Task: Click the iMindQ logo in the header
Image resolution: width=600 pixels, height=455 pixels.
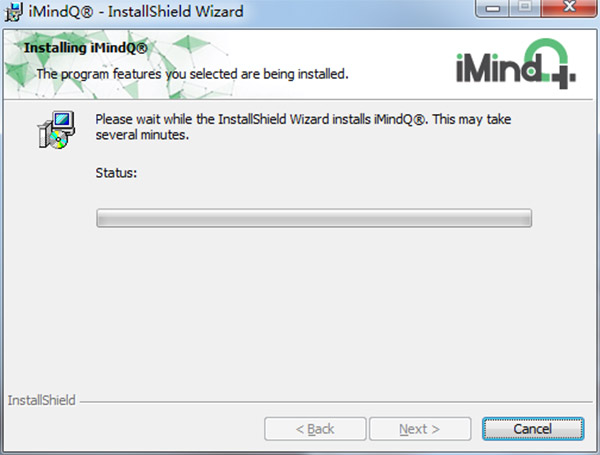Action: pyautogui.click(x=516, y=64)
